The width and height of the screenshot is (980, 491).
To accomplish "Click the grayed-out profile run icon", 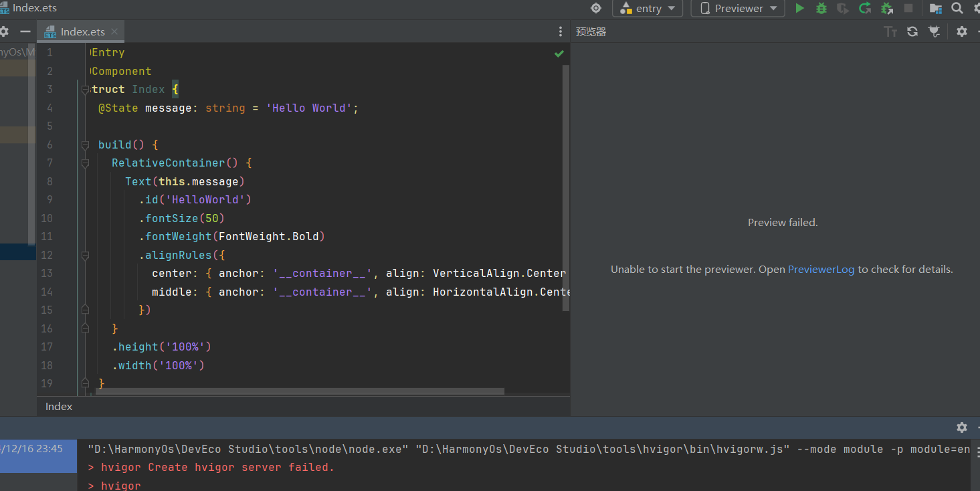I will point(843,8).
